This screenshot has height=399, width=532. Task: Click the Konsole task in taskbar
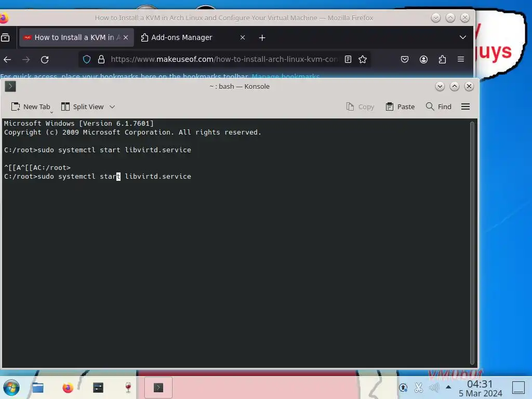(x=158, y=388)
